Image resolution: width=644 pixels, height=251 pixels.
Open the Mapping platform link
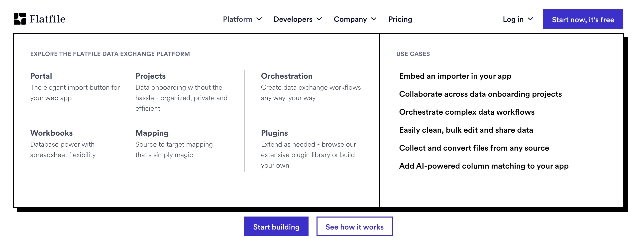pyautogui.click(x=152, y=133)
